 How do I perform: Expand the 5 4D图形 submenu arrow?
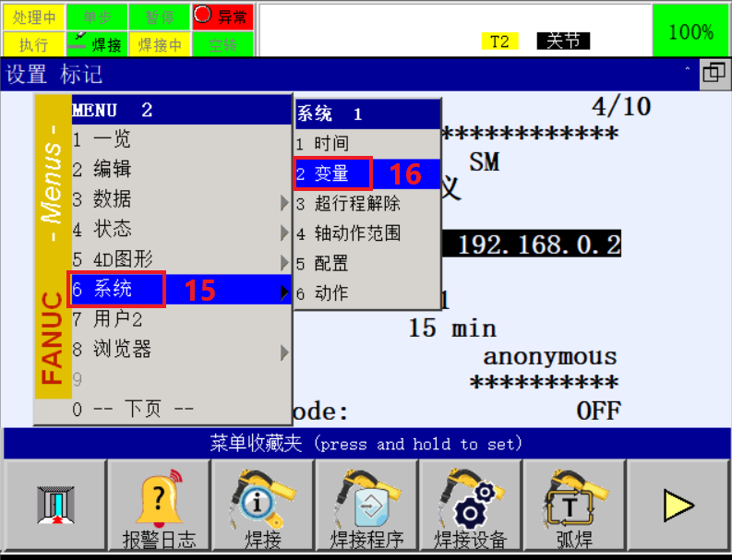tap(284, 263)
